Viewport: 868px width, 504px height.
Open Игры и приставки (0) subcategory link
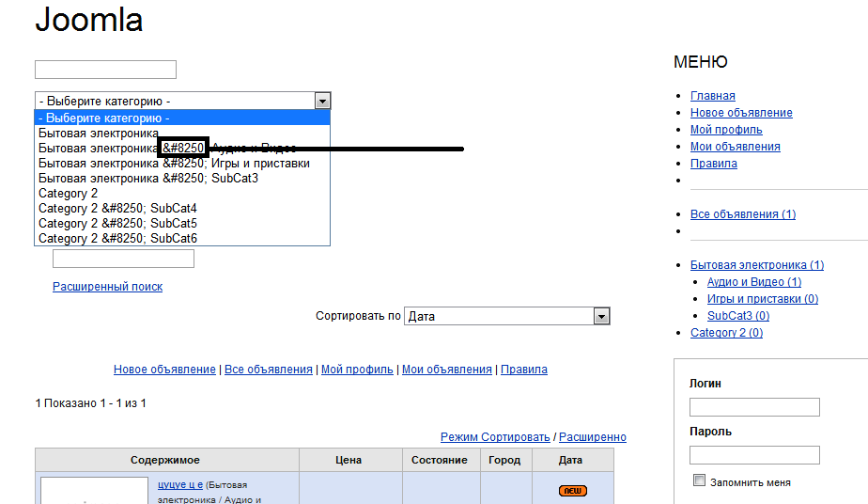coord(762,298)
